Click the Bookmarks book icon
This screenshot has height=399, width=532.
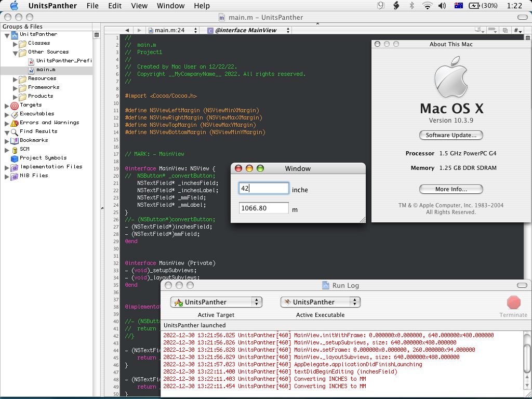15,140
